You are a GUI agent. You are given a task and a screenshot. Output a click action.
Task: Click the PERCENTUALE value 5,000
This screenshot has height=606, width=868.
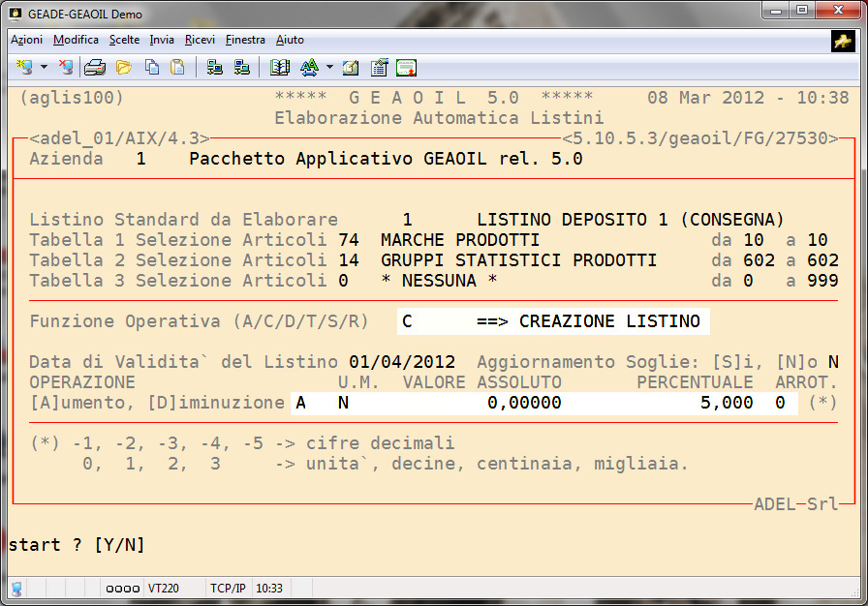(x=726, y=403)
